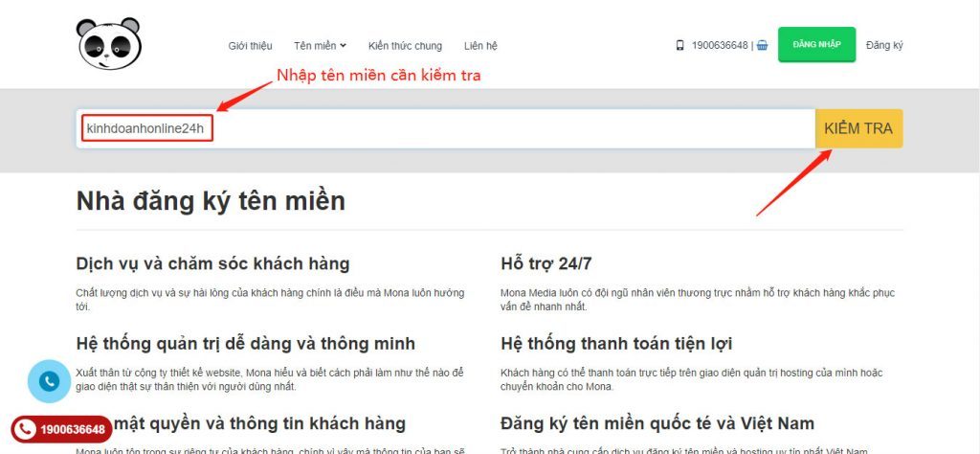The image size is (980, 454).
Task: Click the header phone number 1900636648
Action: point(720,45)
